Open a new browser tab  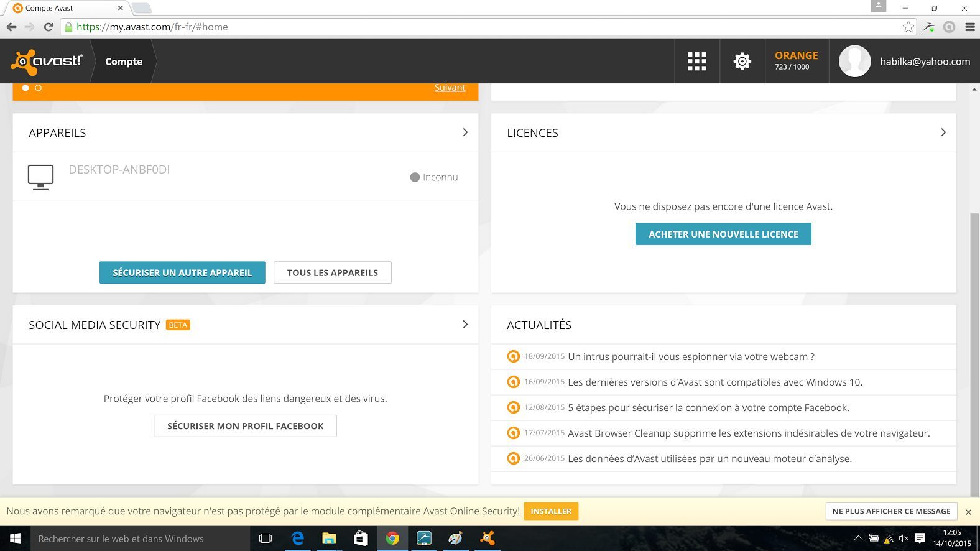142,8
